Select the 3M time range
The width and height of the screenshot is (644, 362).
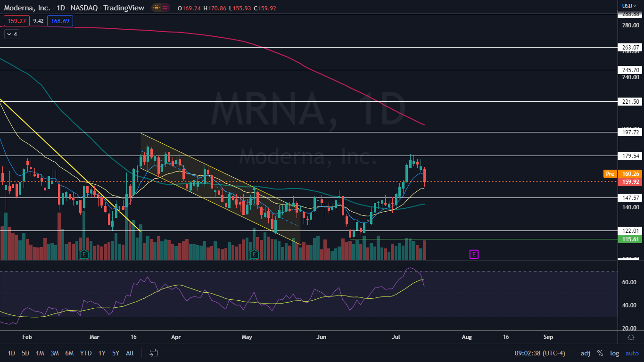click(55, 353)
